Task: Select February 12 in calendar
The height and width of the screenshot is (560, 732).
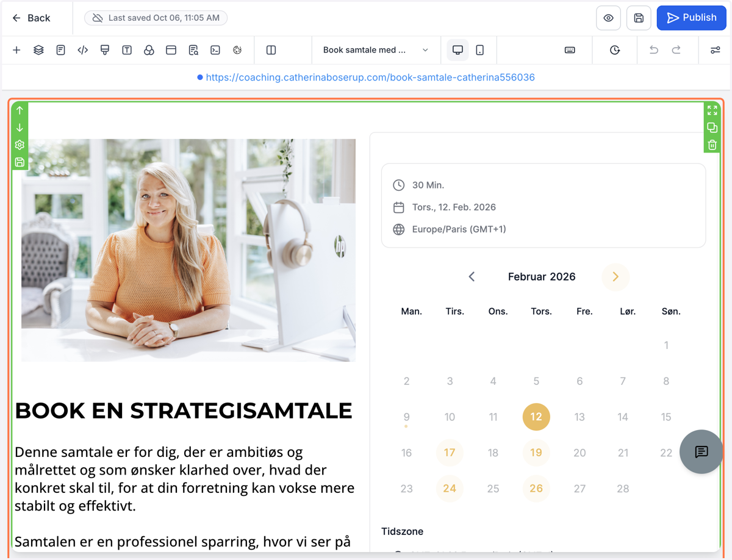Action: click(536, 417)
